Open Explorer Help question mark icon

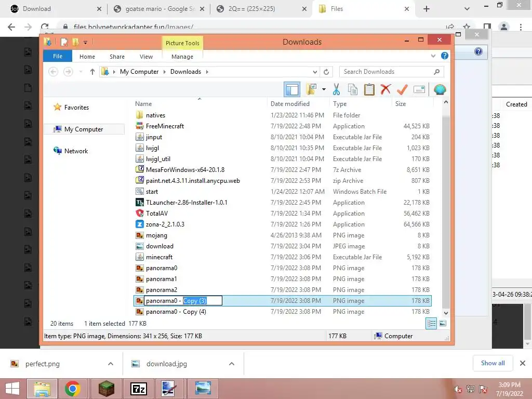coord(445,56)
